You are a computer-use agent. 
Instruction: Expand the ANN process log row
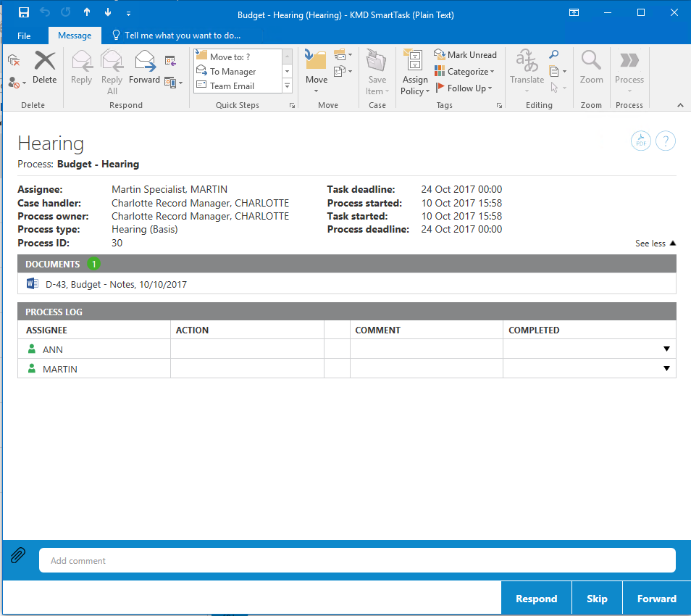(x=666, y=349)
